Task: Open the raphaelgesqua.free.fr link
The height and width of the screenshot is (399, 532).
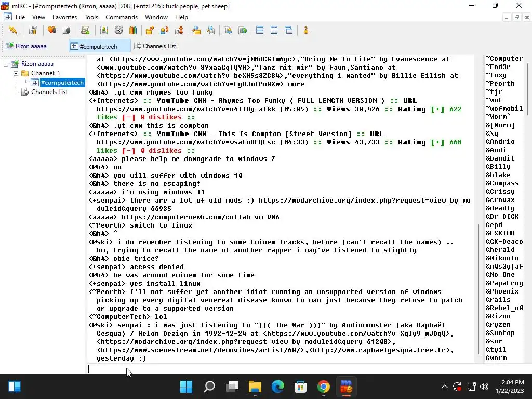Action: pyautogui.click(x=380, y=350)
